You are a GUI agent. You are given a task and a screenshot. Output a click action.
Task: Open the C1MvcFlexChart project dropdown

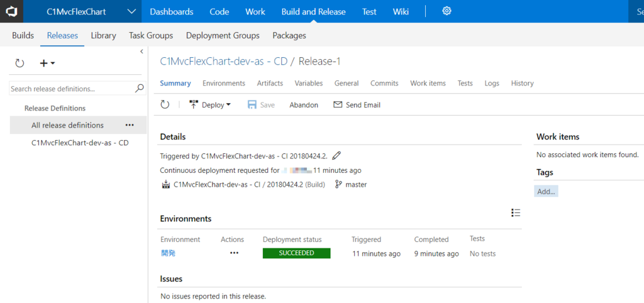(82, 11)
